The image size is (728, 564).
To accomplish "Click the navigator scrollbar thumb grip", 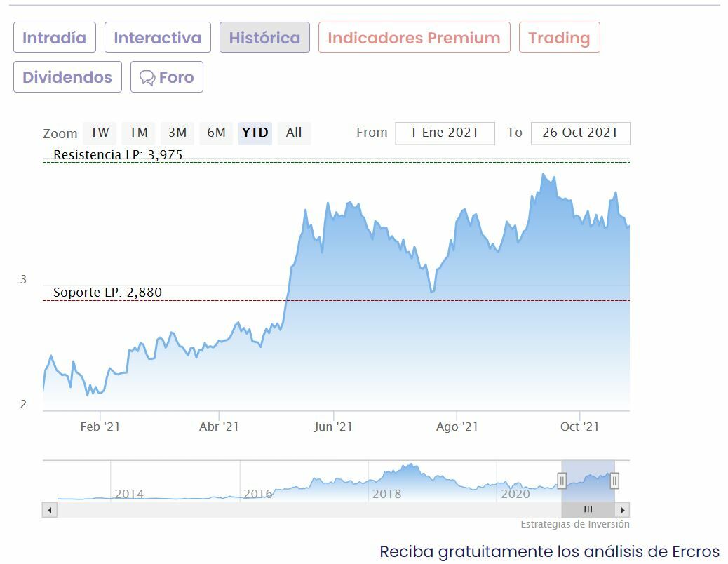I will pyautogui.click(x=588, y=510).
